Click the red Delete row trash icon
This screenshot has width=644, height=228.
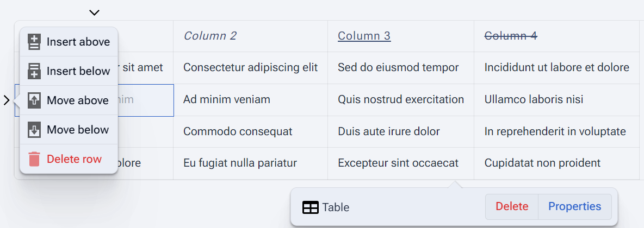tap(34, 159)
